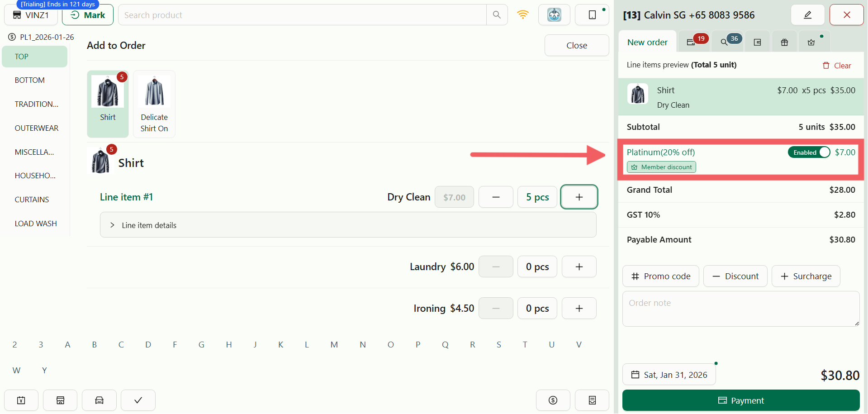Edit customer with the pencil icon
Viewport: 868px width, 414px height.
(807, 15)
